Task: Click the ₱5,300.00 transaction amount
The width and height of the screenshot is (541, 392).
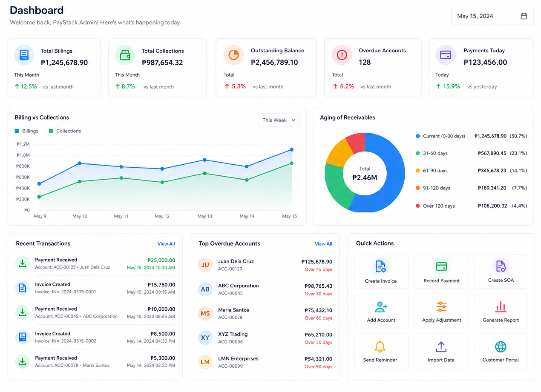Action: [163, 358]
